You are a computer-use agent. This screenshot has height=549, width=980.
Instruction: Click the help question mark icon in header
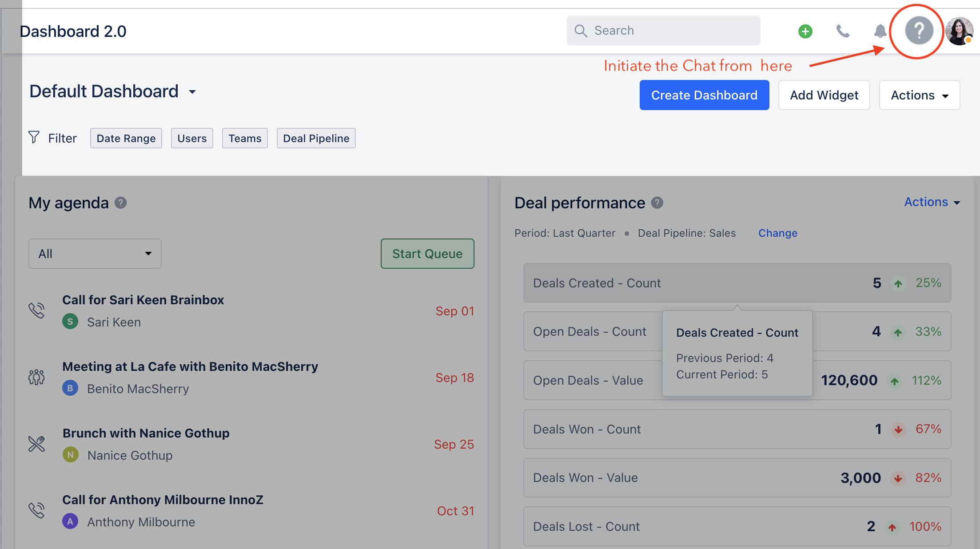[x=919, y=31]
